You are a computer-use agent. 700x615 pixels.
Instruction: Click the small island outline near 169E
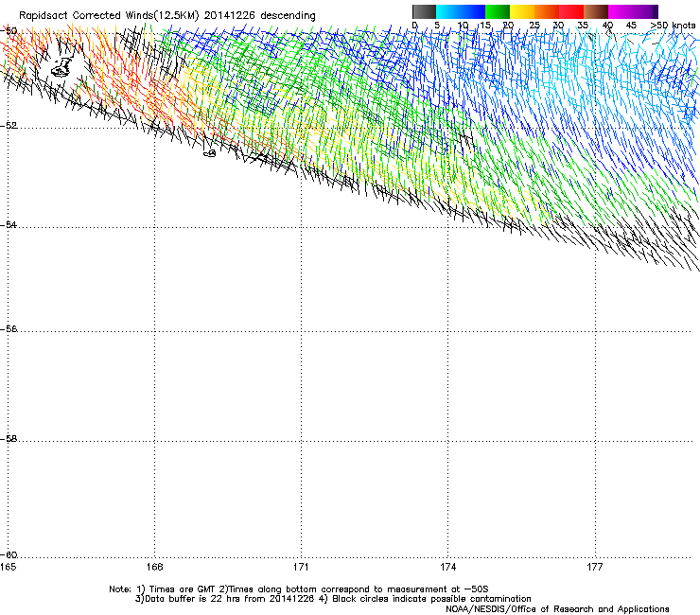point(209,153)
